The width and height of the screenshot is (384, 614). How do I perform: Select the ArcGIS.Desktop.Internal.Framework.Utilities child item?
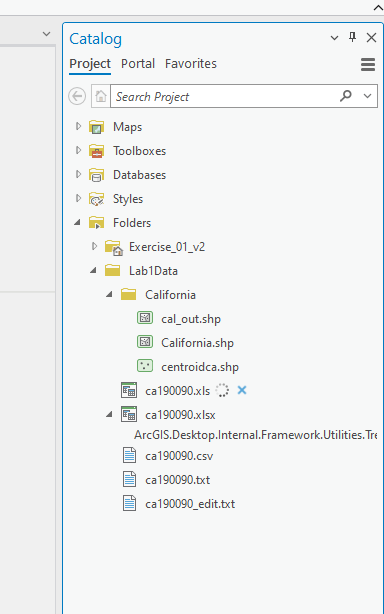coord(256,435)
